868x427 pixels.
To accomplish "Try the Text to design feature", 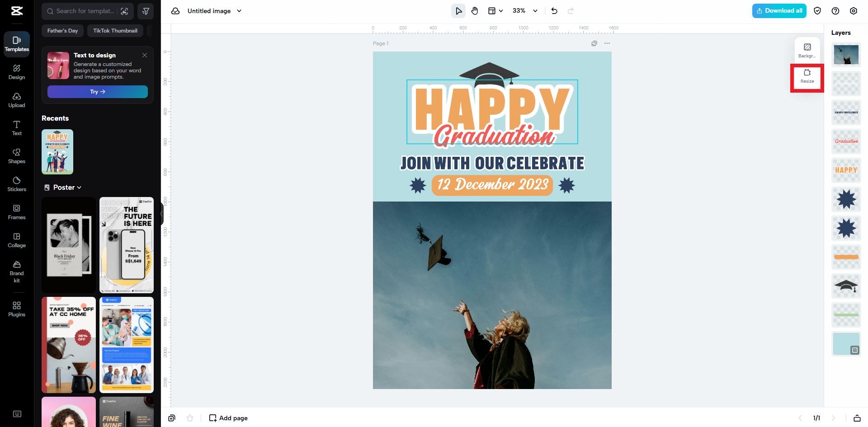I will [97, 91].
